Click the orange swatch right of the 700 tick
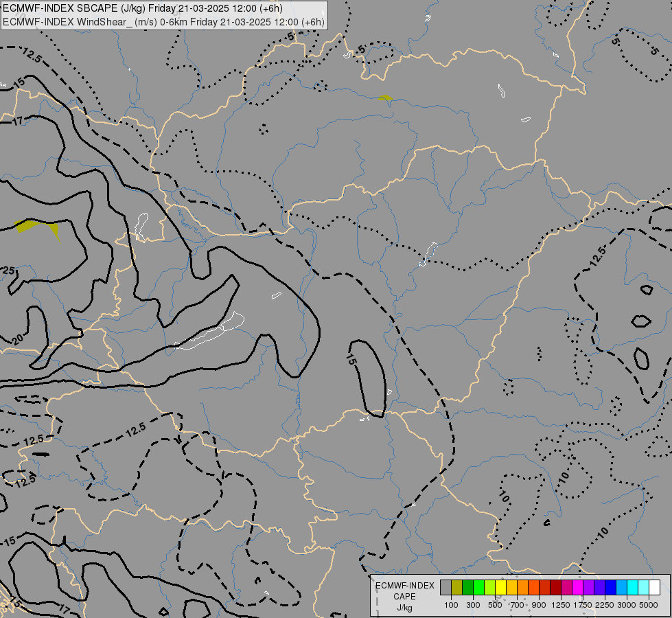Image resolution: width=672 pixels, height=618 pixels. pos(523,588)
